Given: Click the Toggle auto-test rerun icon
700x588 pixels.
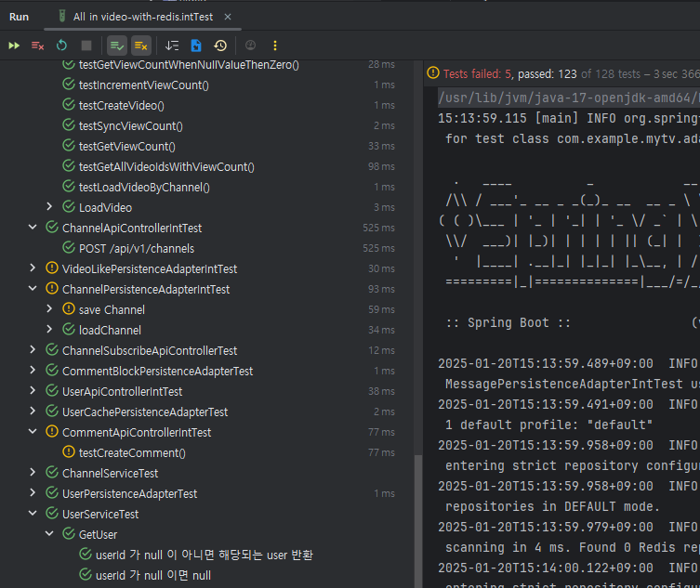Looking at the screenshot, I should pyautogui.click(x=61, y=46).
